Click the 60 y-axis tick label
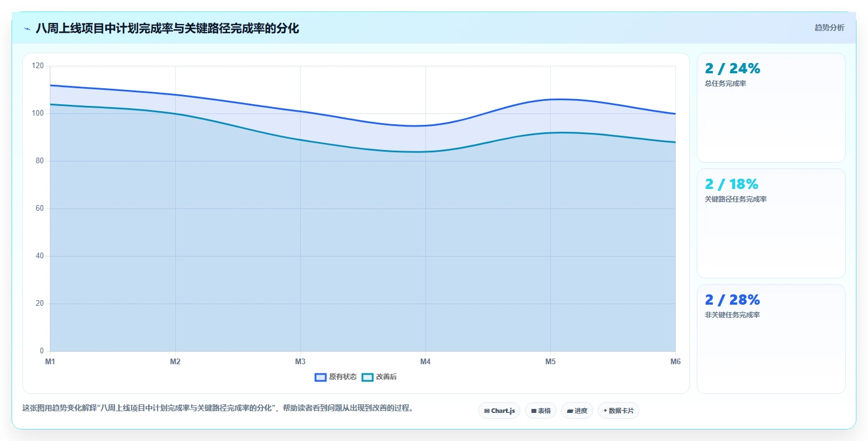This screenshot has height=441, width=868. (x=40, y=208)
